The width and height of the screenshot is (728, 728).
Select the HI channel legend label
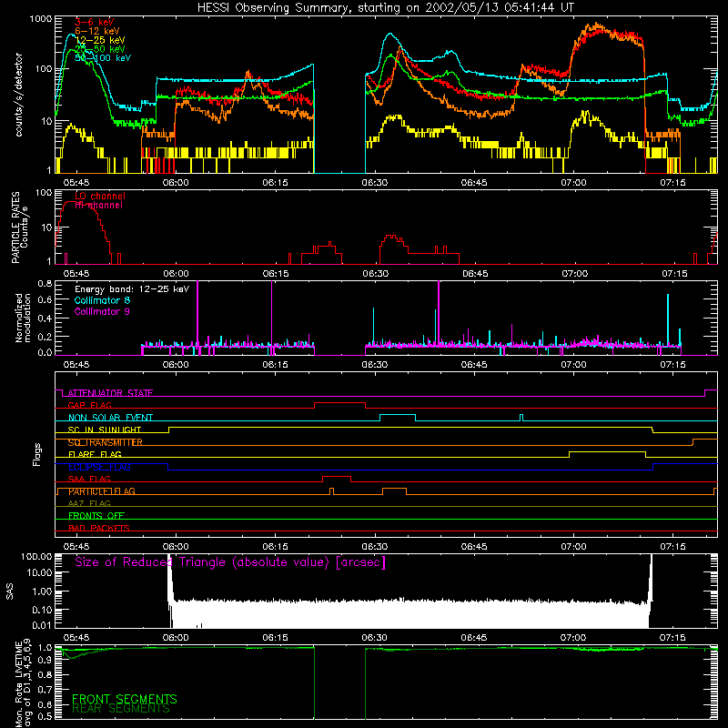click(98, 206)
